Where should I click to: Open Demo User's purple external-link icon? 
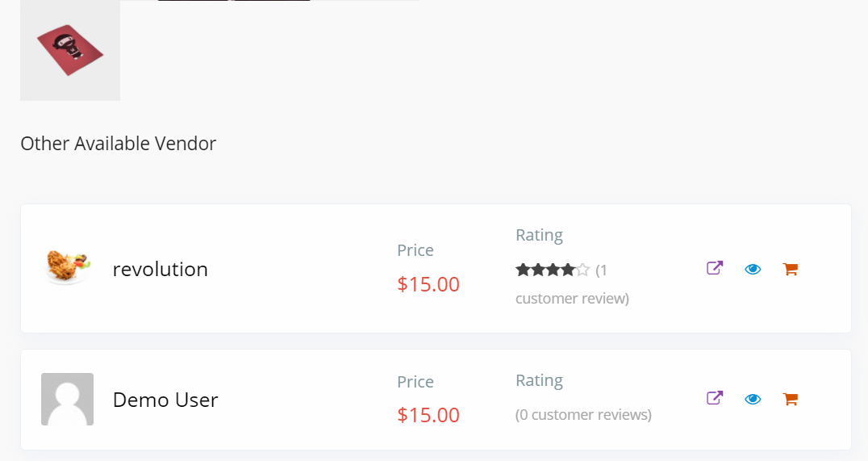(715, 398)
